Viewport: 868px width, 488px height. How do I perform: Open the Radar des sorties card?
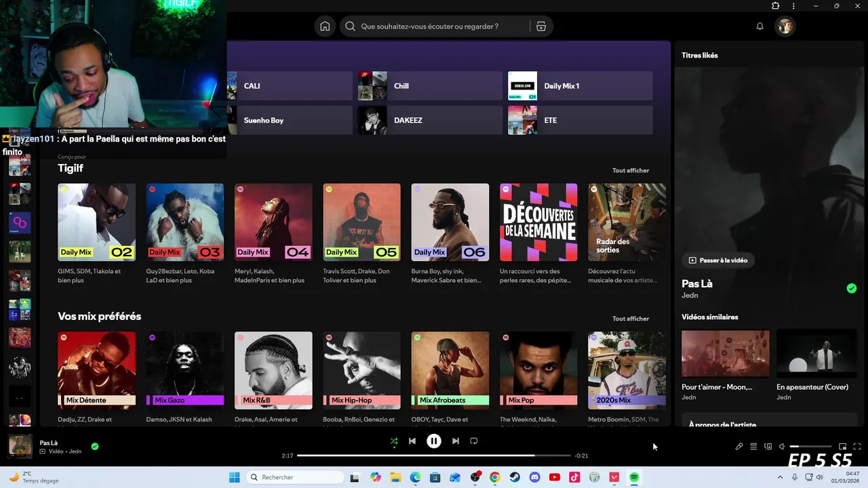point(627,222)
